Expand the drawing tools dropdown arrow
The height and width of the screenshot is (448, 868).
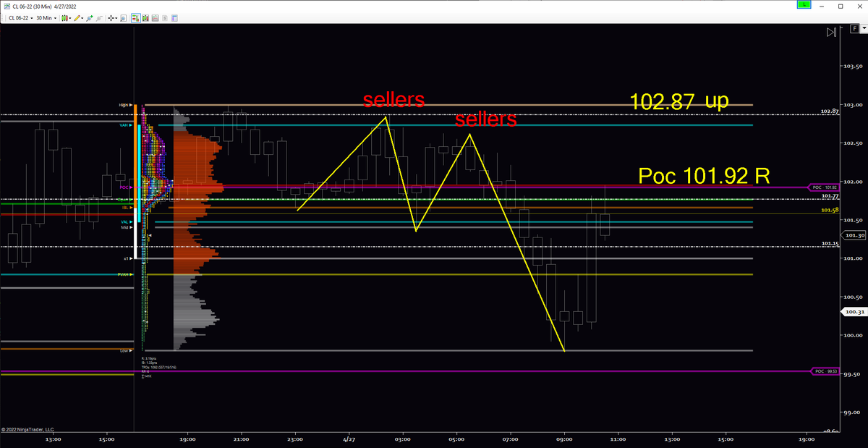82,18
